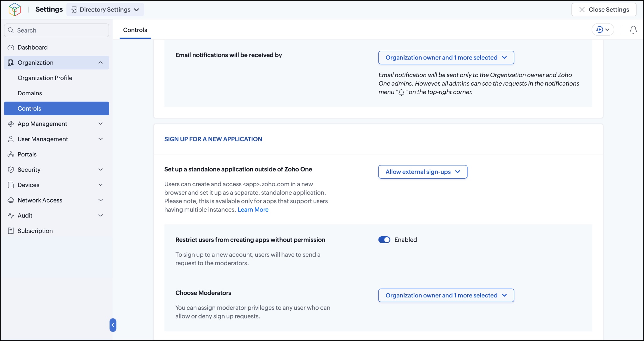Open notifications bell in top bar
Screen dimensions: 644x341
point(633,30)
